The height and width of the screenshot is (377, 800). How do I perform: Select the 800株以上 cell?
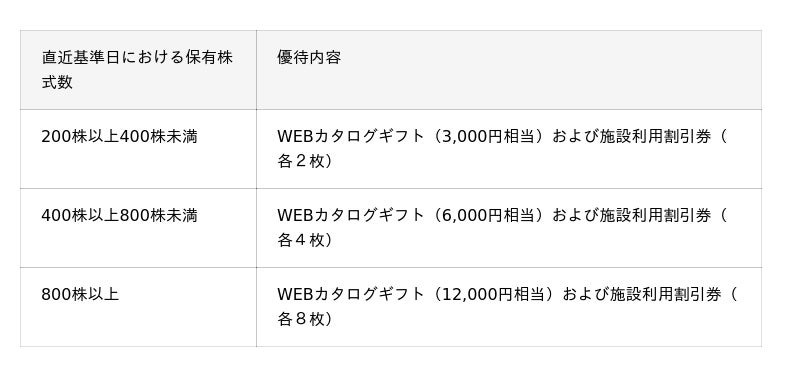pos(138,307)
